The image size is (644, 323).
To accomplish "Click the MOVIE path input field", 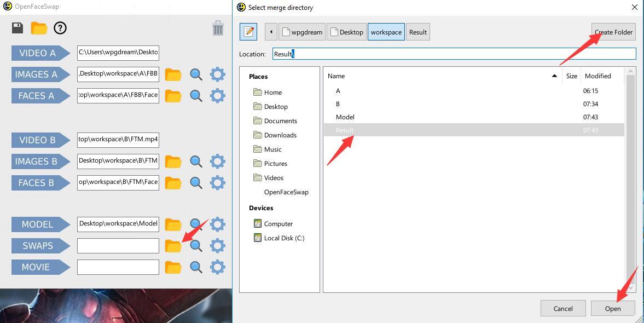I will pos(118,267).
